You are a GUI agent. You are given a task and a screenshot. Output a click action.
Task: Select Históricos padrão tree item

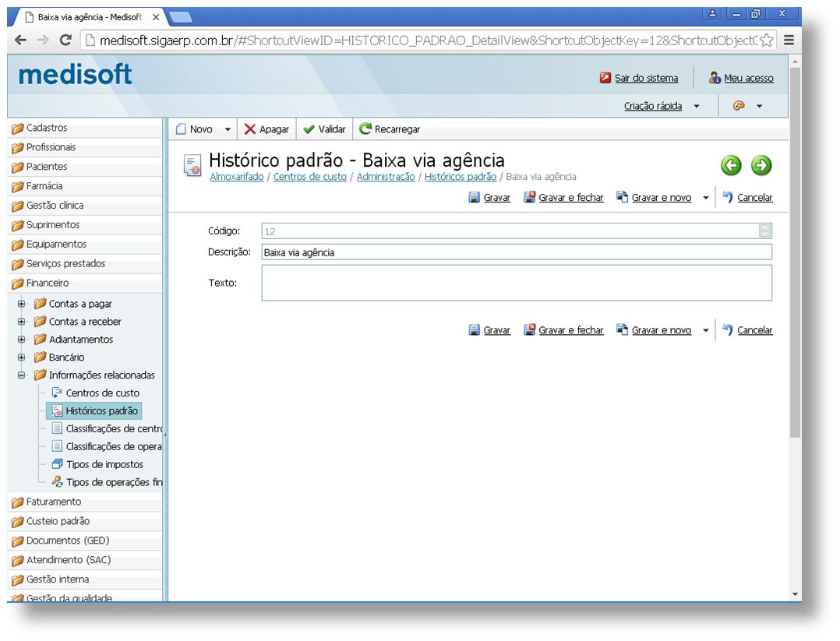95,410
